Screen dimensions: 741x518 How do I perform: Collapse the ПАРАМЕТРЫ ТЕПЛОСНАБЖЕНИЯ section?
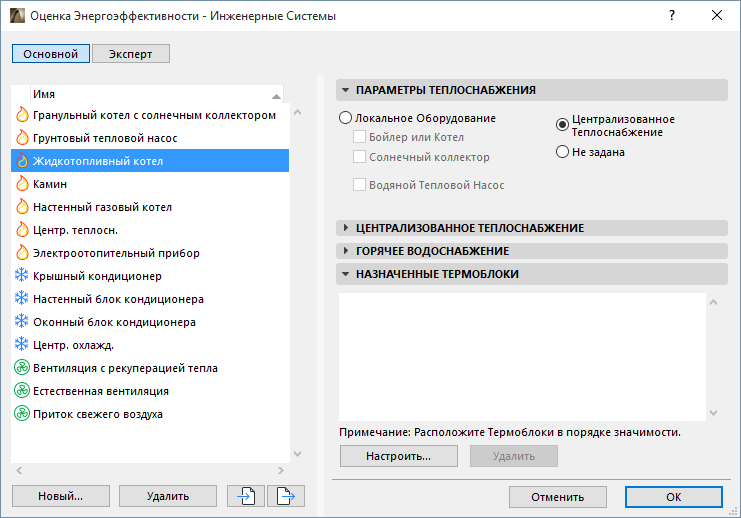532,90
